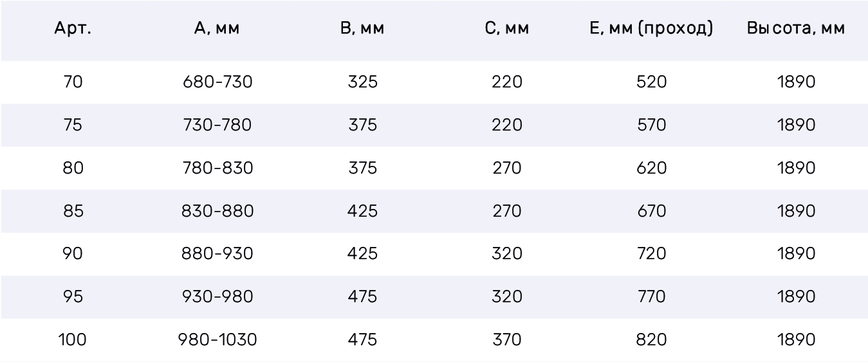The height and width of the screenshot is (362, 868).
Task: Select article number 100 cell
Action: (x=73, y=340)
